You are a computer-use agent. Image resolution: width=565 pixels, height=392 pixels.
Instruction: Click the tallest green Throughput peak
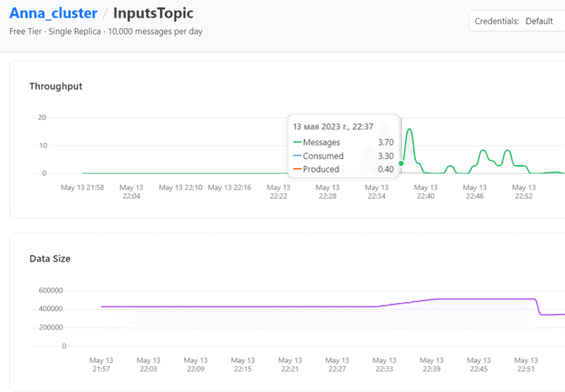click(x=409, y=130)
